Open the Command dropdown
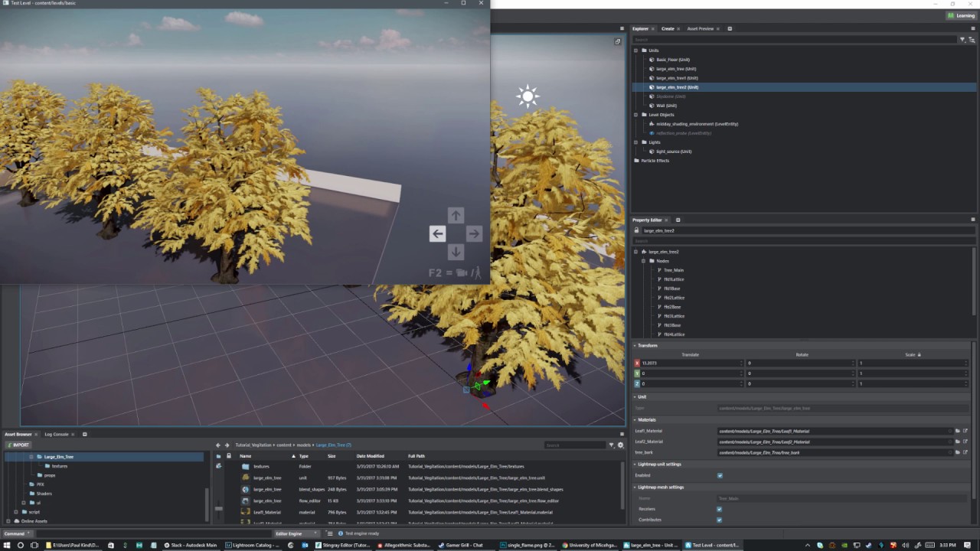This screenshot has width=980, height=551. [18, 533]
